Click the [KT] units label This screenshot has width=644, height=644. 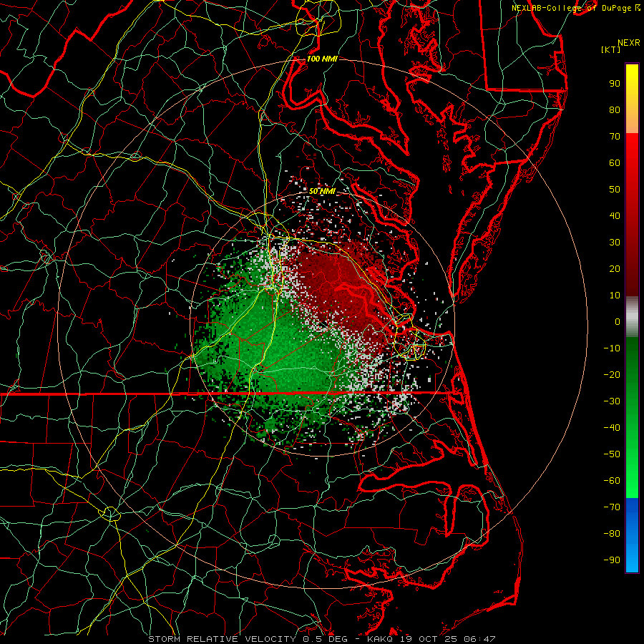(x=611, y=49)
